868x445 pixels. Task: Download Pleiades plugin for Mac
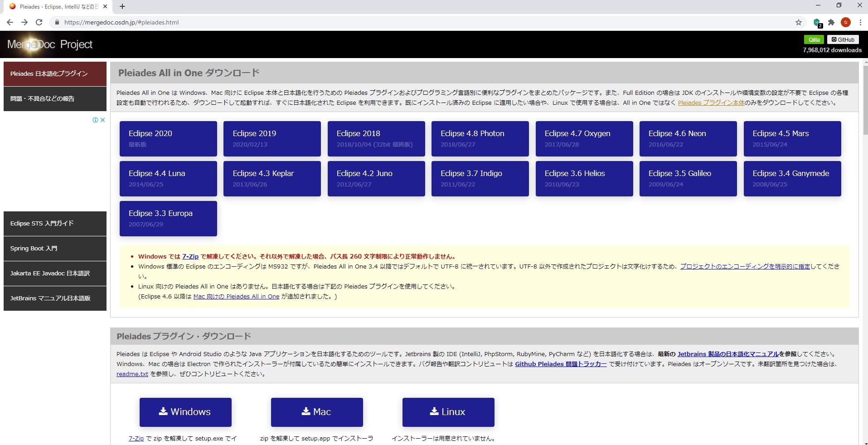pyautogui.click(x=317, y=412)
